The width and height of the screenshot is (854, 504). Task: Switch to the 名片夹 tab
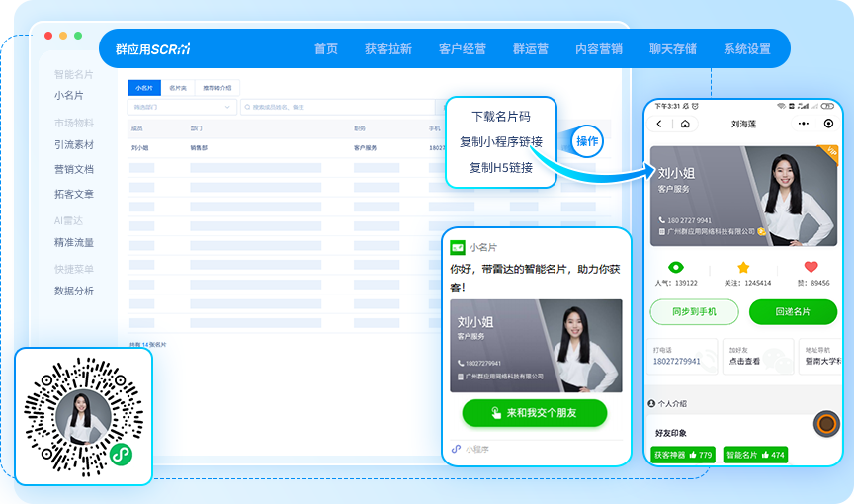(178, 87)
